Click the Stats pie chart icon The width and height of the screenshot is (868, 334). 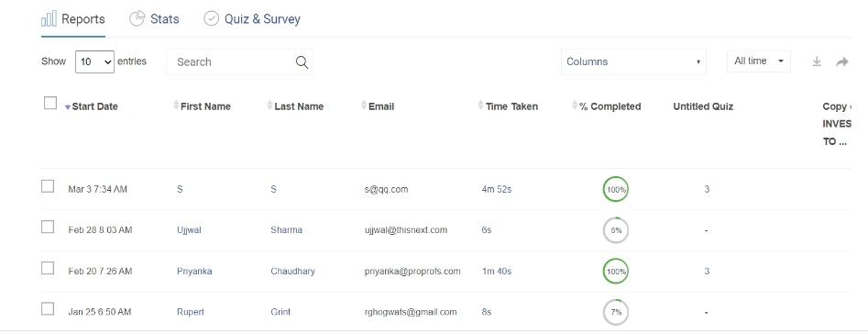137,19
